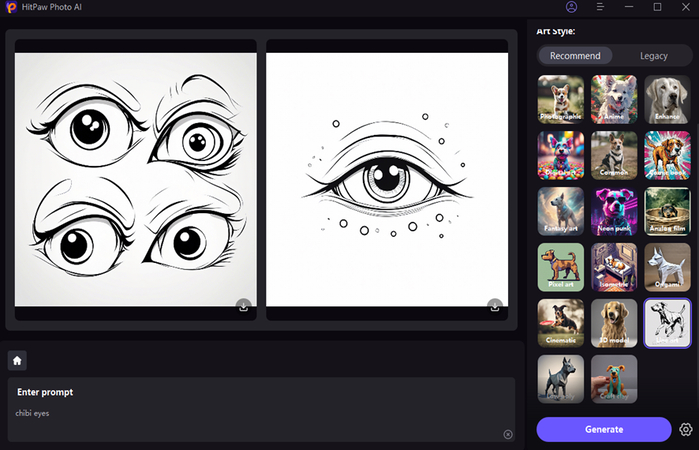Select the Photographic art style
Image resolution: width=699 pixels, height=450 pixels.
coord(561,99)
